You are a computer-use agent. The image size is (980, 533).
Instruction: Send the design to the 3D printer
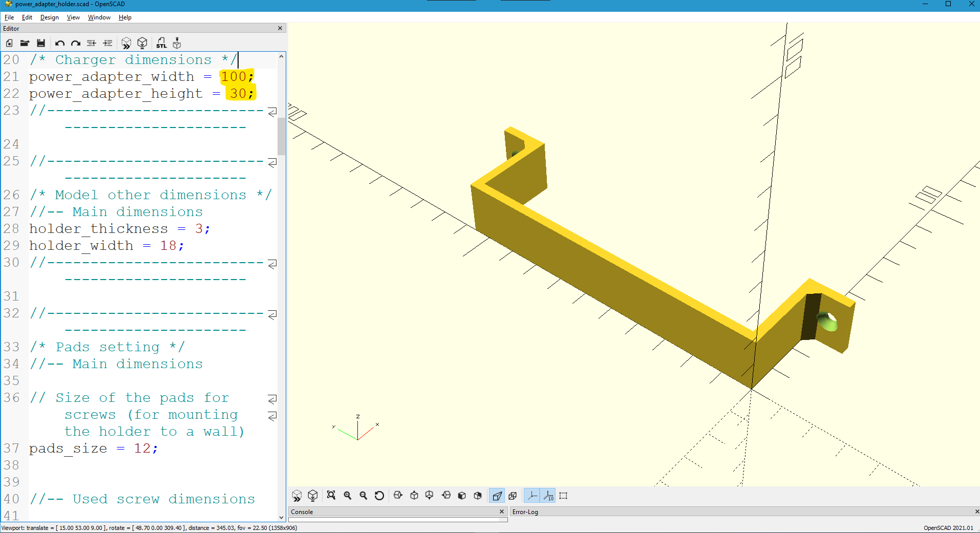point(177,43)
